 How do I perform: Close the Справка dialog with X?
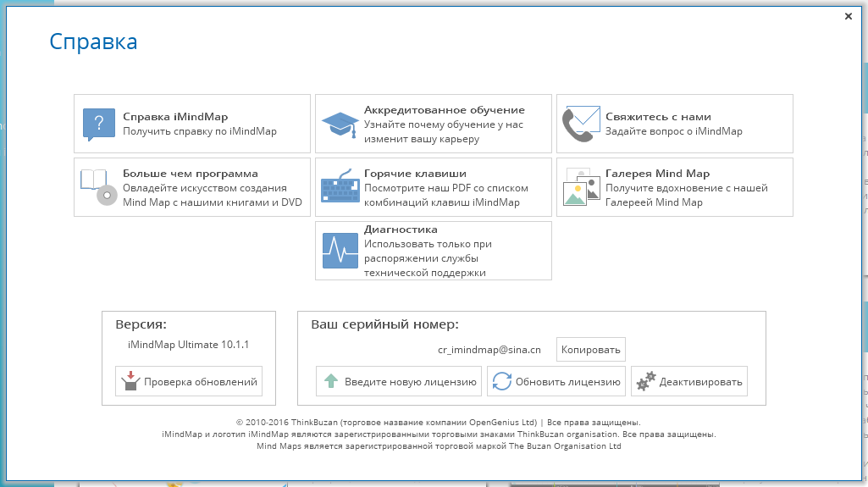pos(848,17)
